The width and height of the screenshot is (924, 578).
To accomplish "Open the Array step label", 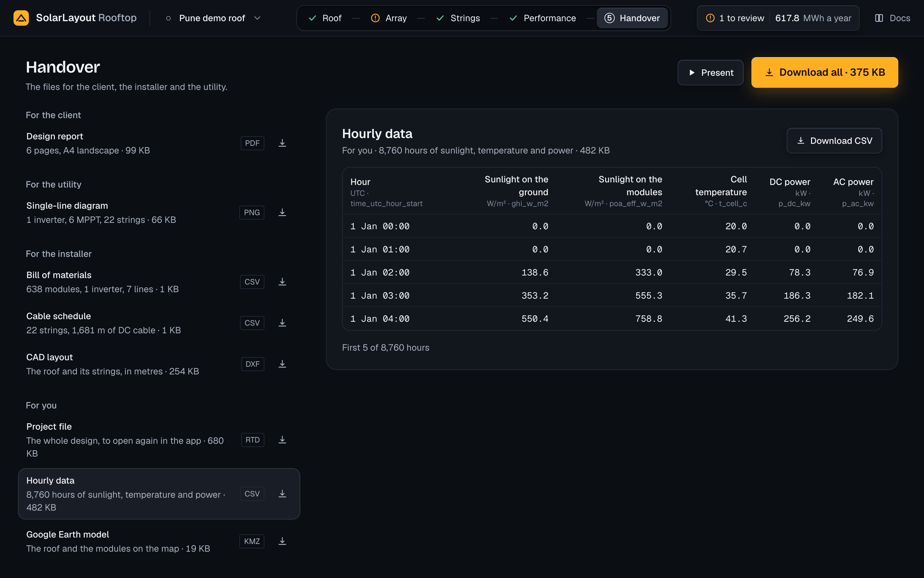I will pyautogui.click(x=396, y=18).
